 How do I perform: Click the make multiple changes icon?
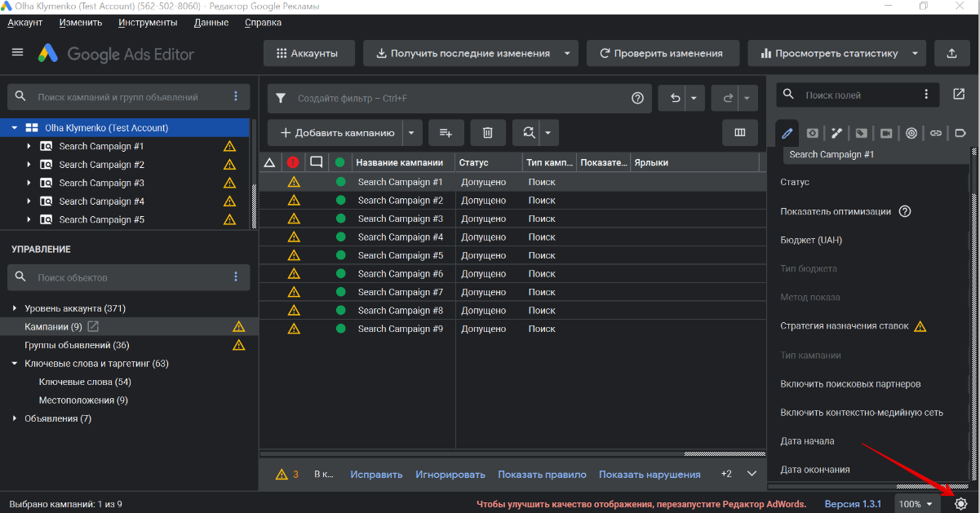tap(446, 133)
